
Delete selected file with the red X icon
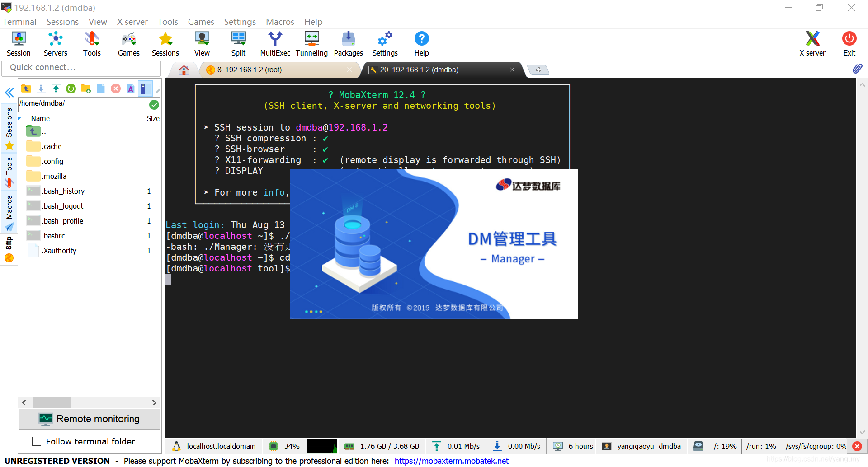(x=116, y=89)
